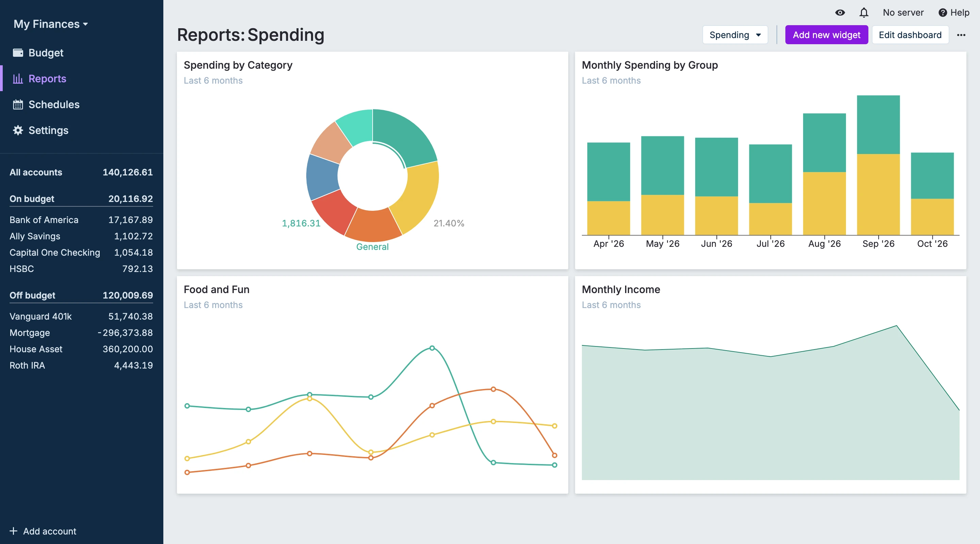Click the Settings gear icon

click(18, 130)
